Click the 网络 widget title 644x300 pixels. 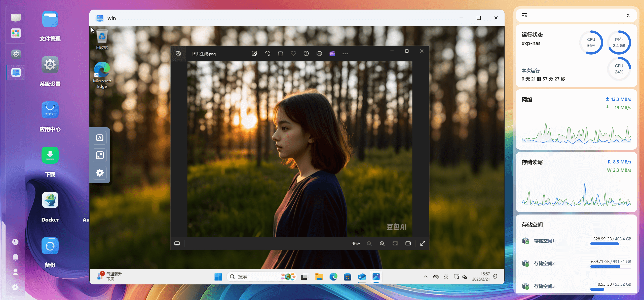(x=527, y=100)
